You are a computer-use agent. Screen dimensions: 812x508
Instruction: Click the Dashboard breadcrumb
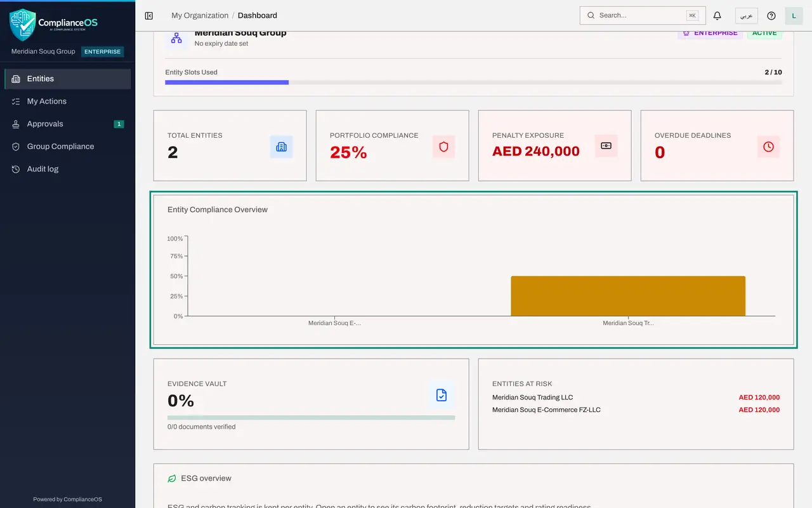coord(258,15)
